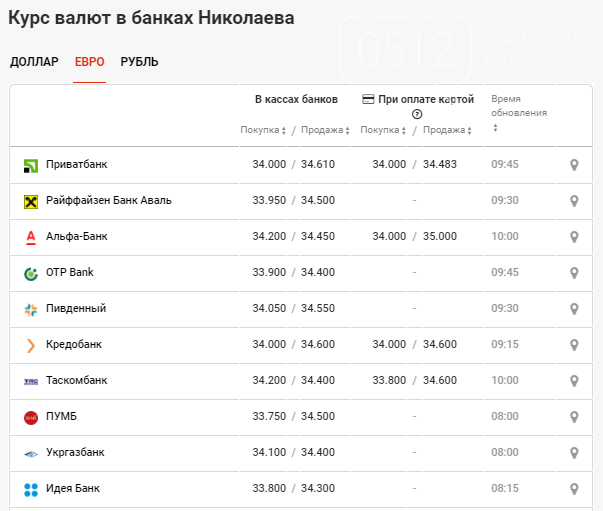
Task: Click the Raiffeisen Bank Aval logo icon
Action: tap(30, 201)
